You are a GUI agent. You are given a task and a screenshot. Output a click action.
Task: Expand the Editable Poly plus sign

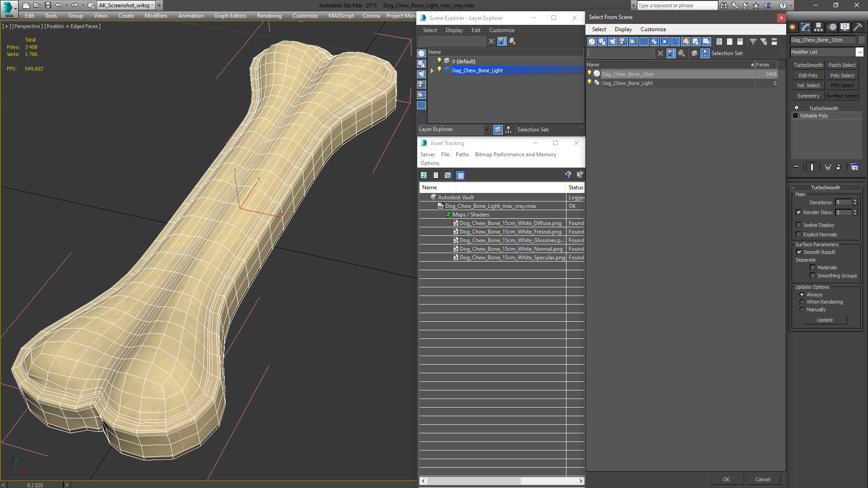[796, 116]
